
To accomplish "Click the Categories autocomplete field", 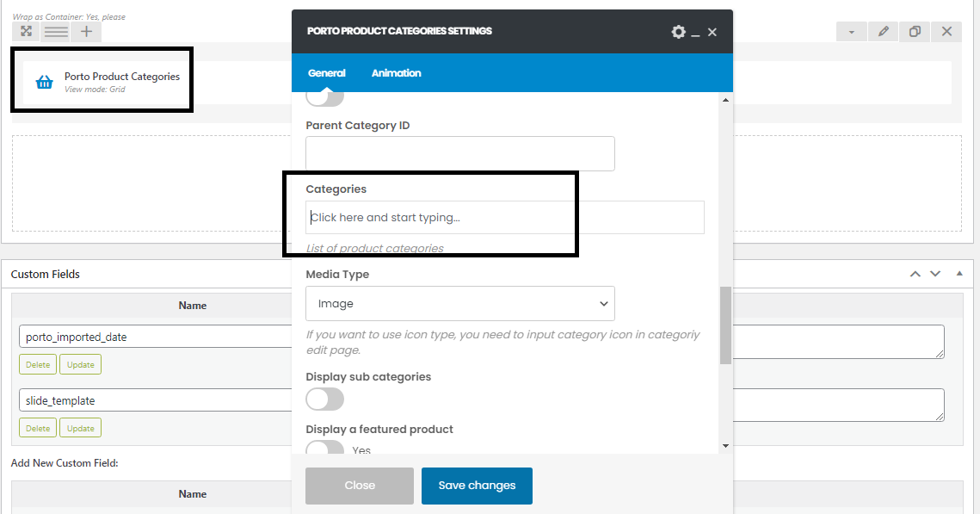I will click(505, 217).
